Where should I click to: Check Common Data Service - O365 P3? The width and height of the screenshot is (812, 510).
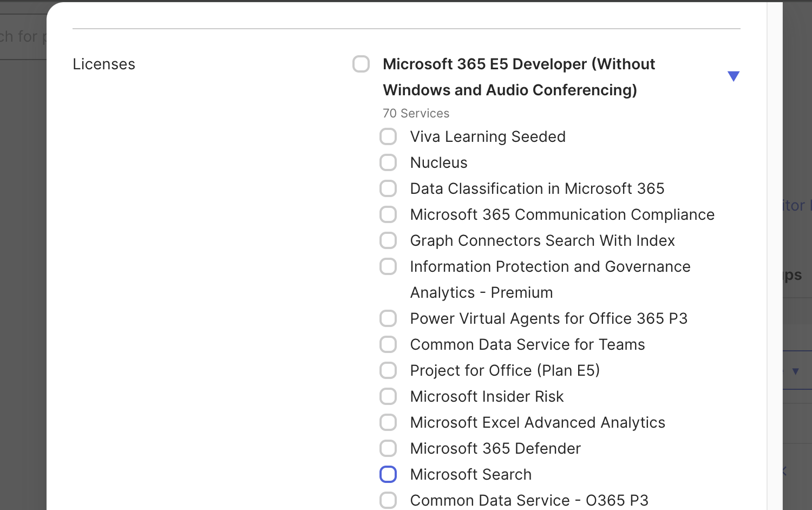[388, 500]
